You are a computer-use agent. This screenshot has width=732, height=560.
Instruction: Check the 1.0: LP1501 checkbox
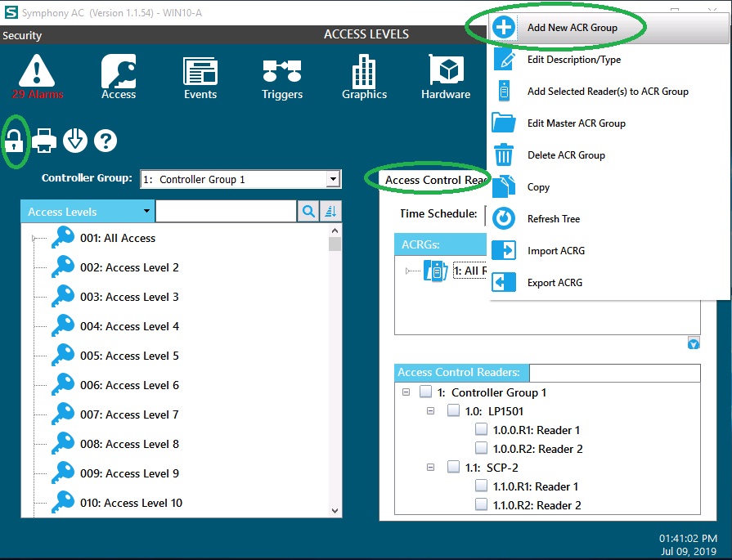453,410
